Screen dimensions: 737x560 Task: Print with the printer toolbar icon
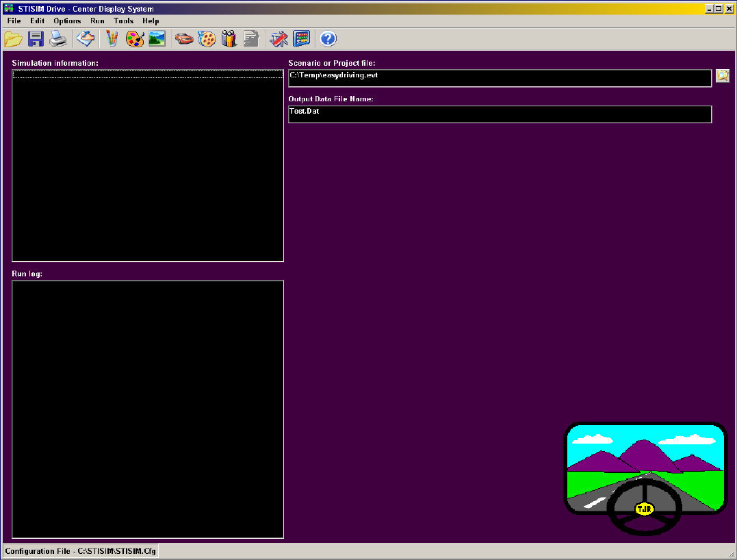(x=58, y=39)
